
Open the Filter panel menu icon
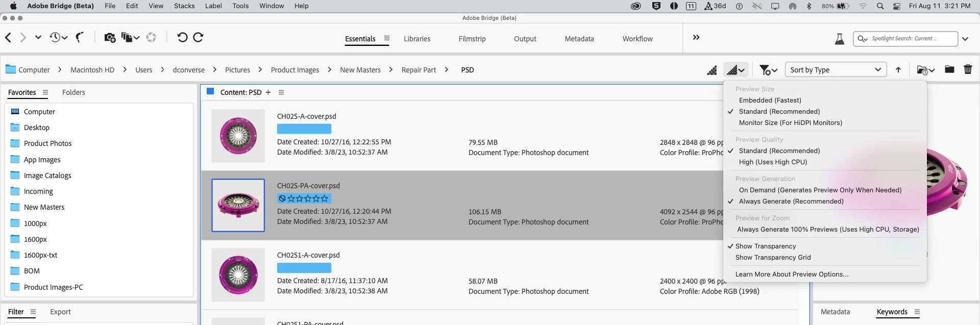point(33,312)
